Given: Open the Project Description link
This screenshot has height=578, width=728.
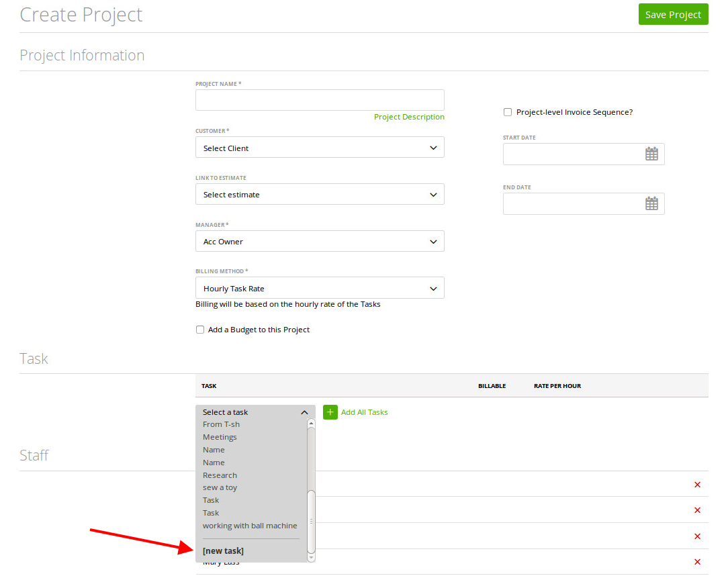Looking at the screenshot, I should tap(409, 117).
